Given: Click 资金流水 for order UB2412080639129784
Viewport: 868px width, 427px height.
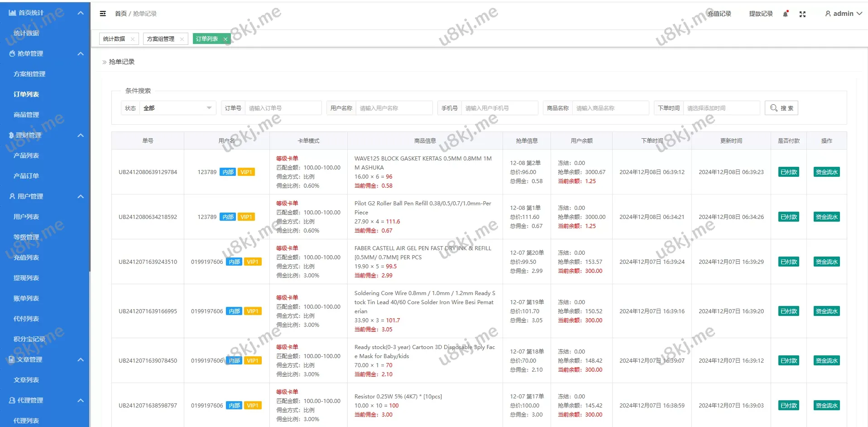Looking at the screenshot, I should (x=826, y=172).
